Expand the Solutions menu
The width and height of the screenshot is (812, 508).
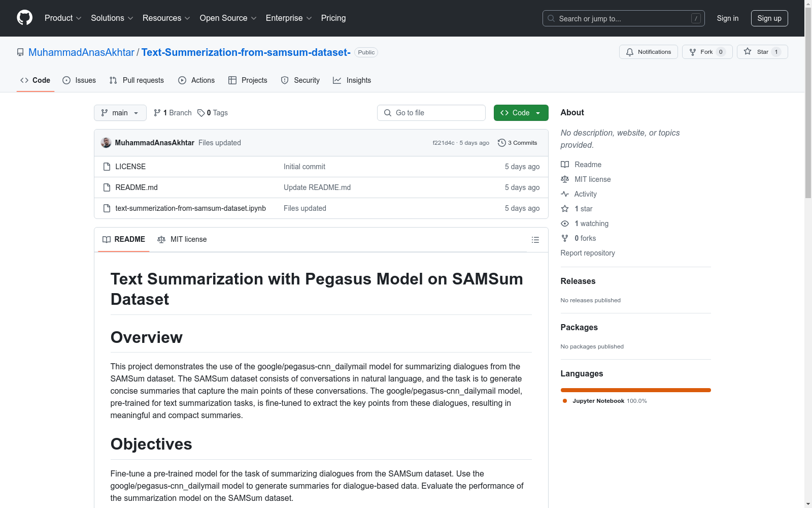112,18
